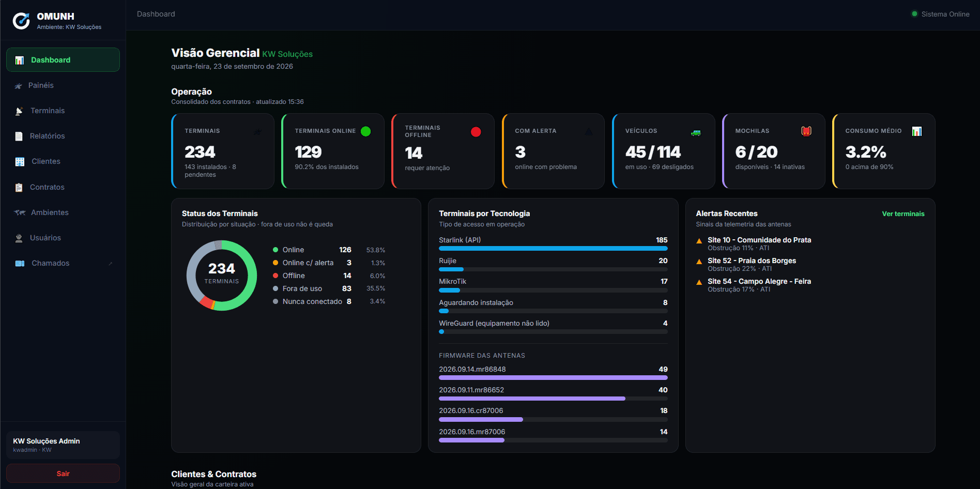
Task: Click the Contratos clipboard icon
Action: point(19,188)
